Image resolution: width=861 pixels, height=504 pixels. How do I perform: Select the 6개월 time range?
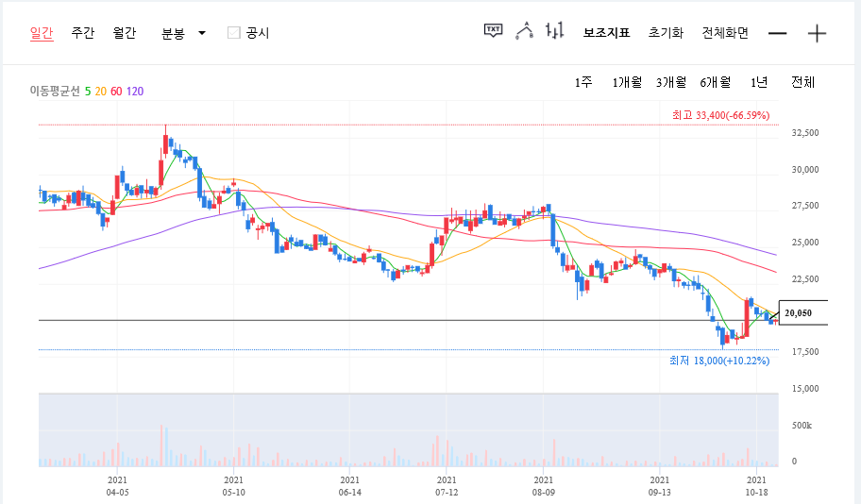tap(716, 82)
